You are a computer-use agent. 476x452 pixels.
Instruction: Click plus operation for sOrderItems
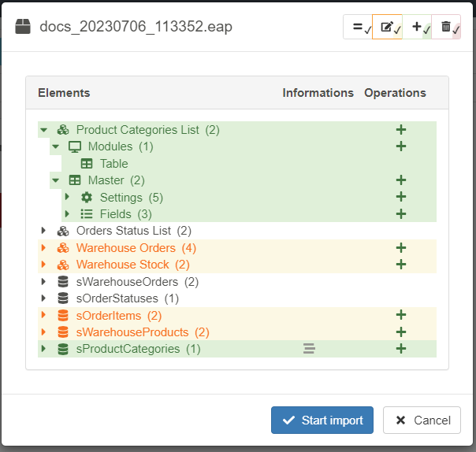pyautogui.click(x=400, y=315)
